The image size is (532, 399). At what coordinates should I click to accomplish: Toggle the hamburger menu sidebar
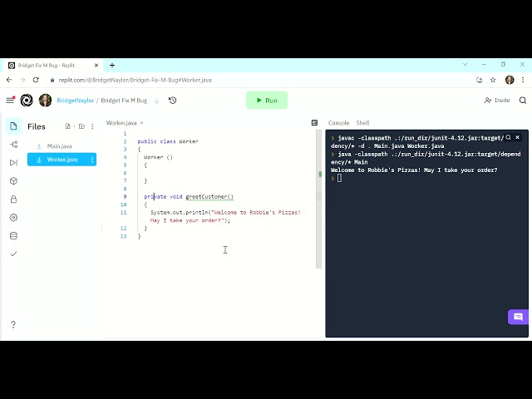[11, 100]
